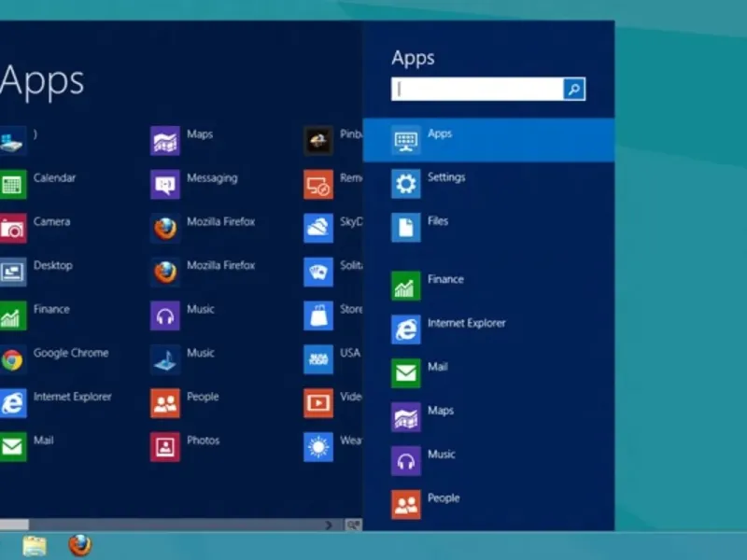This screenshot has height=560, width=747.
Task: Select the Apps search category
Action: coord(488,140)
